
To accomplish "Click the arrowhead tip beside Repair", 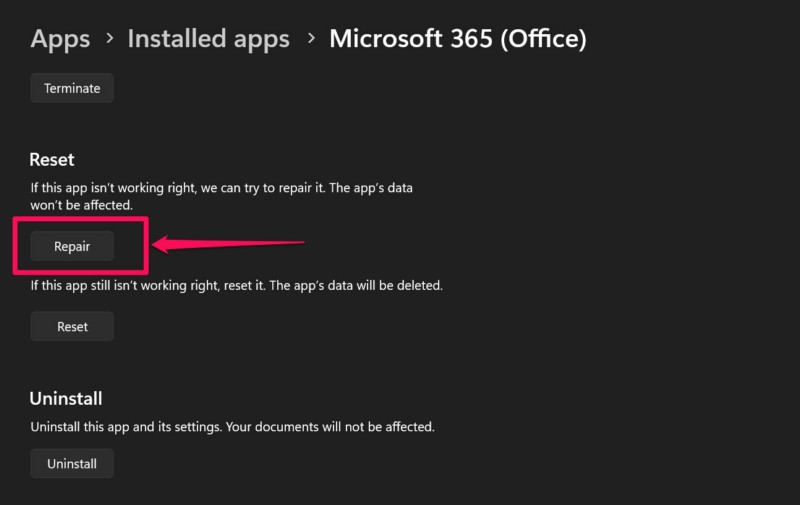I will click(156, 243).
